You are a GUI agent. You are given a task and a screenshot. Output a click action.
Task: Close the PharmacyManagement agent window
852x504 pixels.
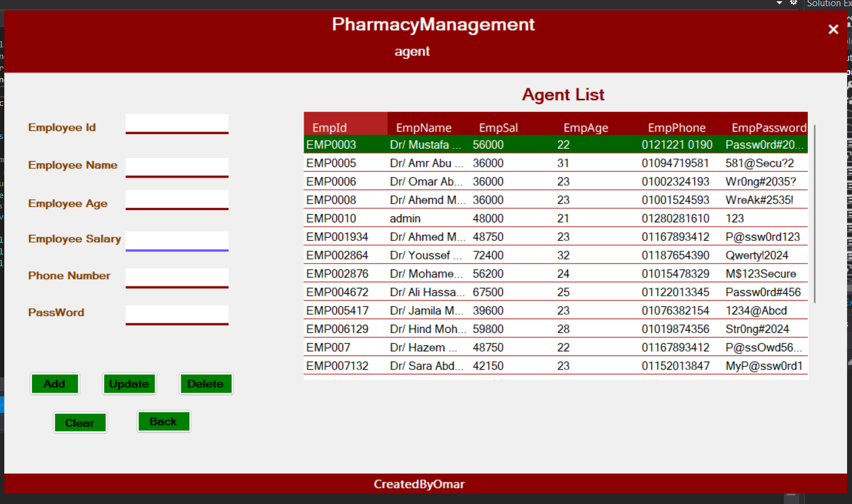[x=833, y=30]
